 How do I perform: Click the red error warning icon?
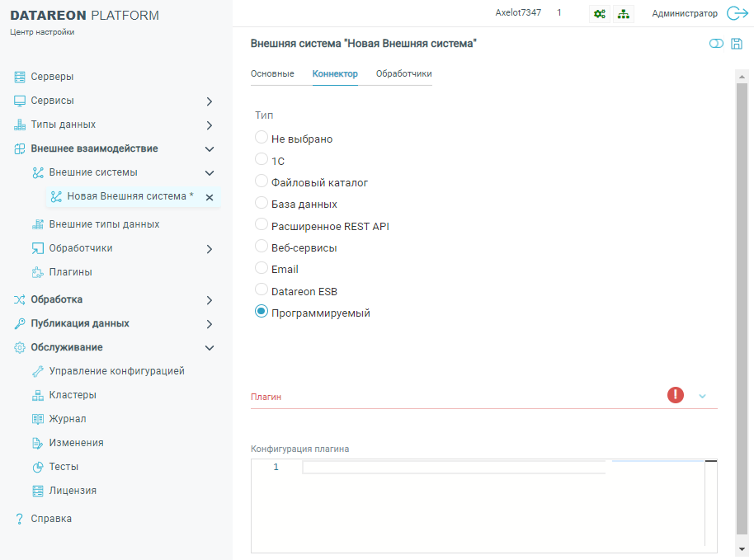pyautogui.click(x=676, y=395)
